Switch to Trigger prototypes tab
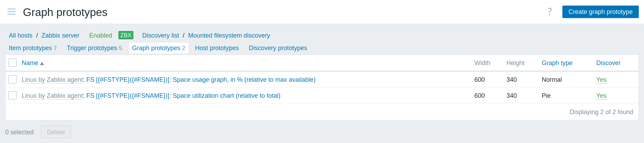The height and width of the screenshot is (143, 644). click(92, 48)
